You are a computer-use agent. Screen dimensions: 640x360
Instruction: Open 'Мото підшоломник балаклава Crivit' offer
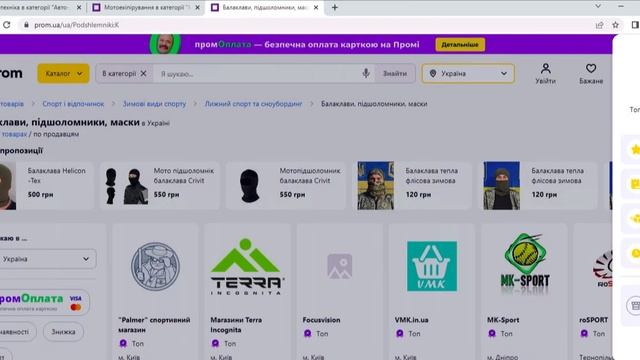(x=160, y=185)
